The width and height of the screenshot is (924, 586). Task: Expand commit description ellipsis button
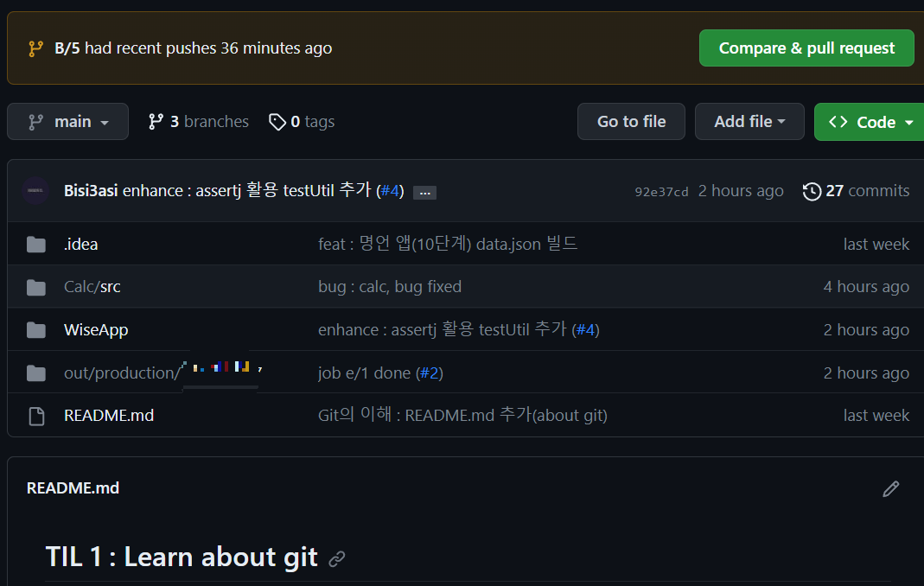424,192
